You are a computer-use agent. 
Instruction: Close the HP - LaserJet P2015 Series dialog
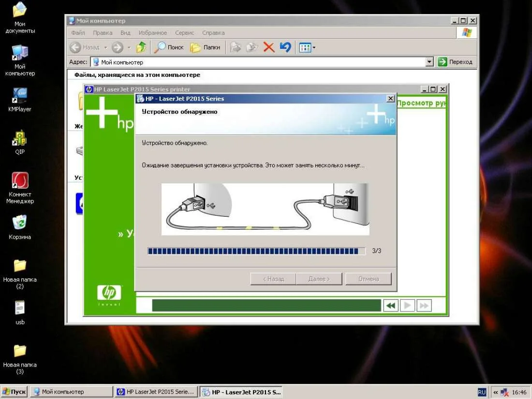point(390,98)
